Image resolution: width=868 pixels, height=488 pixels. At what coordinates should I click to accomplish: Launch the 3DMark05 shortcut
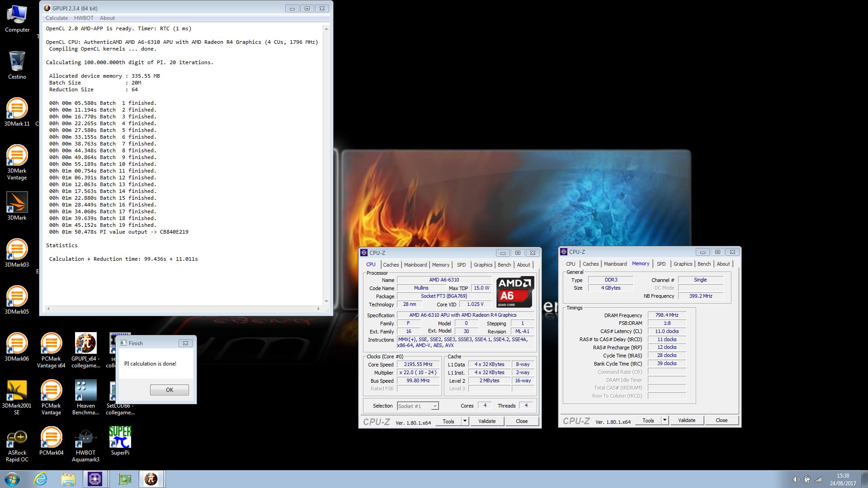coord(17,300)
